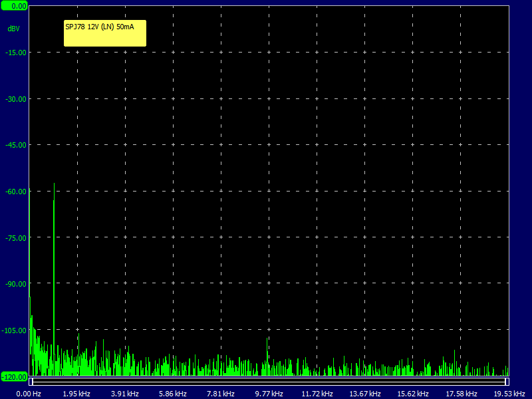Click the 1.95 kHz frequency label

point(76,394)
